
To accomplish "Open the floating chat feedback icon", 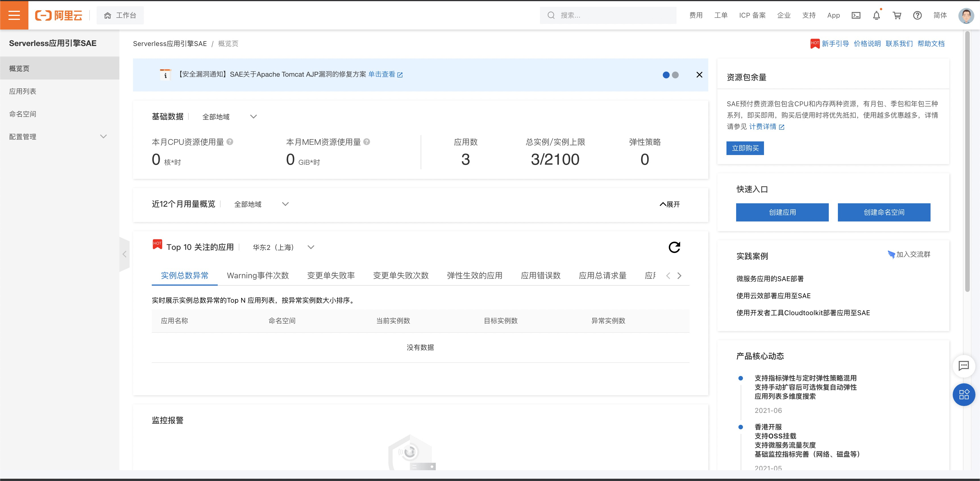I will click(x=964, y=366).
